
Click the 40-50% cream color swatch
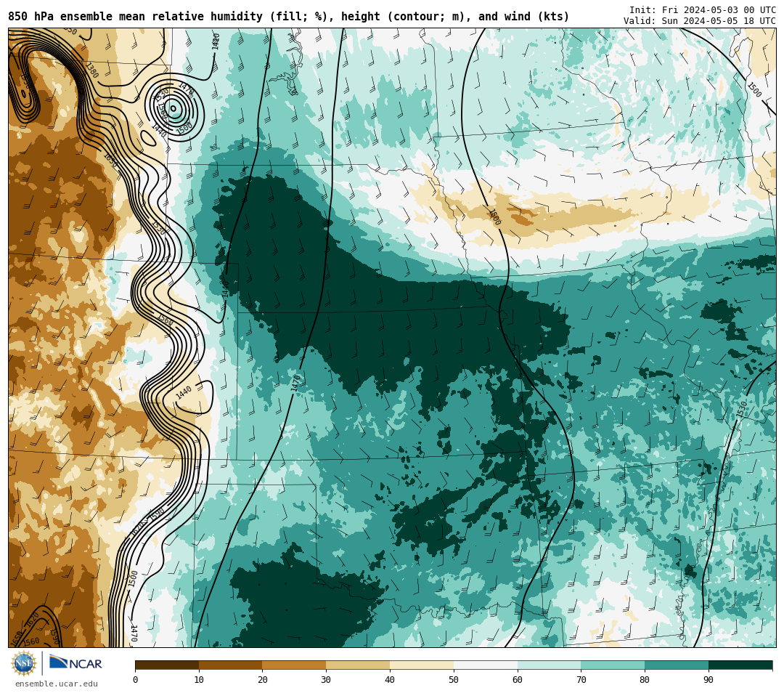coord(422,665)
